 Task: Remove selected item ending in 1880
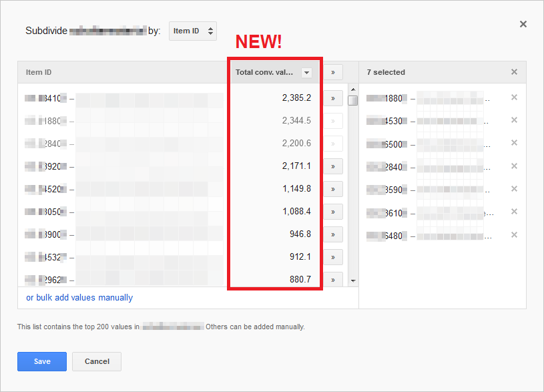[x=514, y=97]
